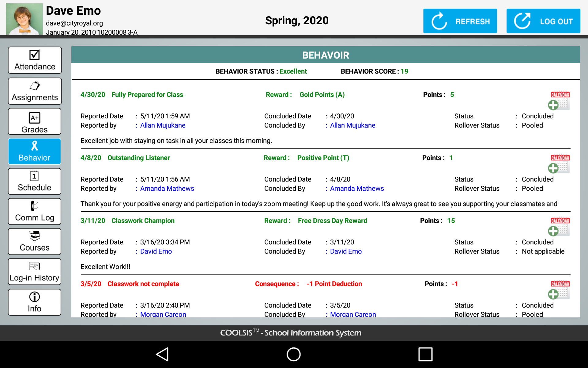Tap the Android back navigation icon

162,354
